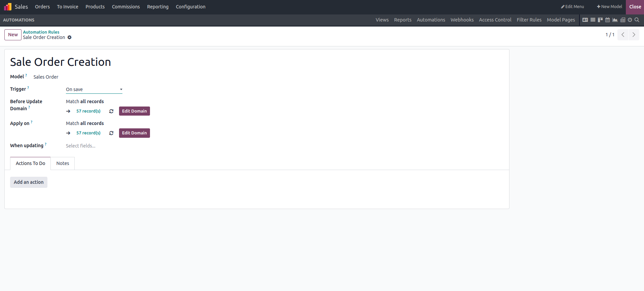Viewport: 644px width, 291px height.
Task: Open the search view magnifier icon
Action: 637,20
